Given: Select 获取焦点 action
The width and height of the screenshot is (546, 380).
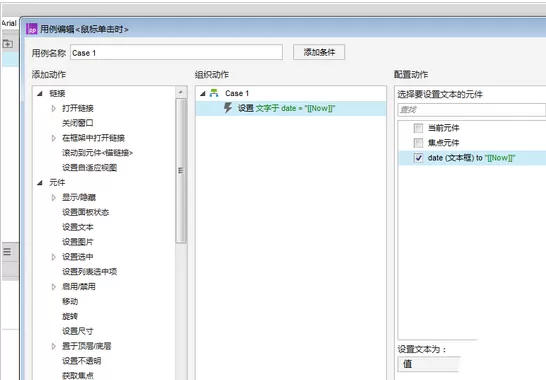Looking at the screenshot, I should point(78,375).
